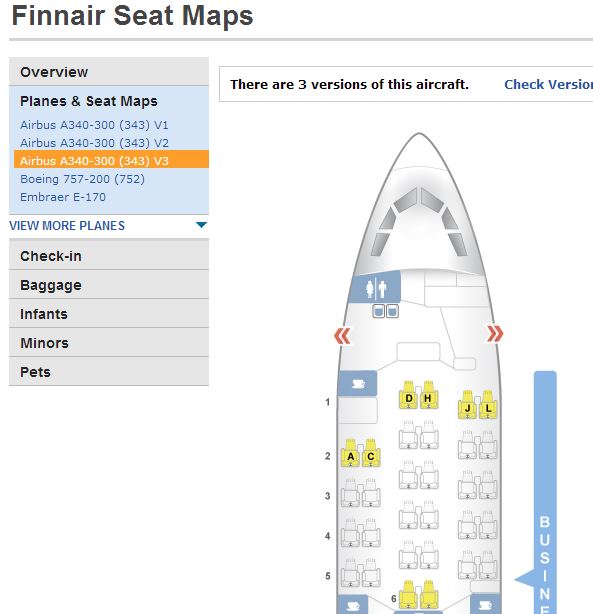This screenshot has height=614, width=593.
Task: Click the left red exit arrow icon
Action: pos(342,336)
